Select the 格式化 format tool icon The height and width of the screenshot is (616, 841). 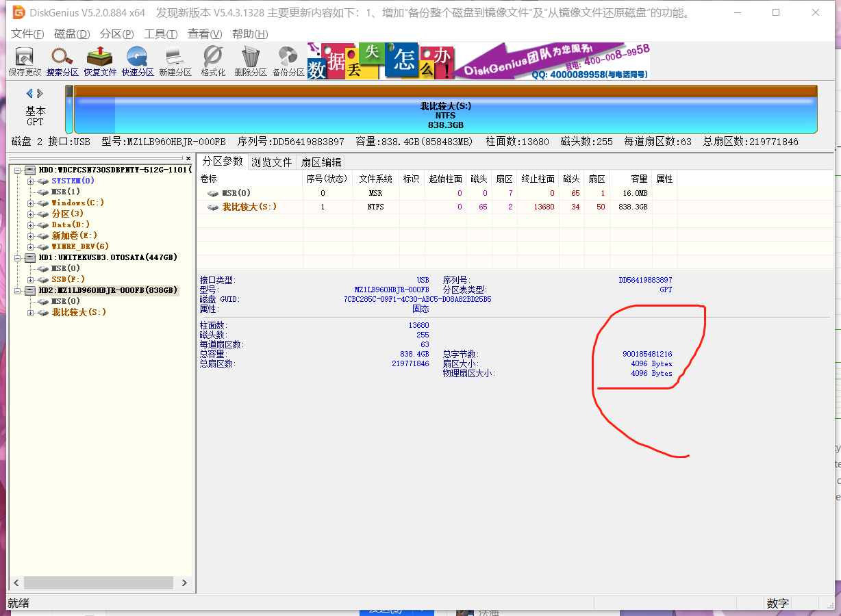212,61
